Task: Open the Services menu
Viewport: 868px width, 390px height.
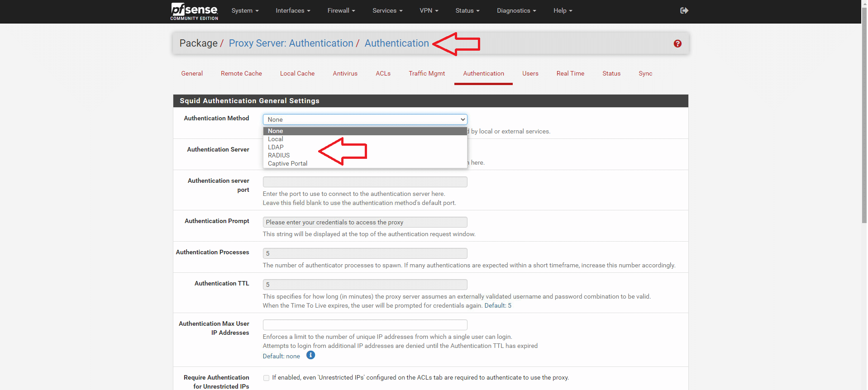Action: [387, 10]
